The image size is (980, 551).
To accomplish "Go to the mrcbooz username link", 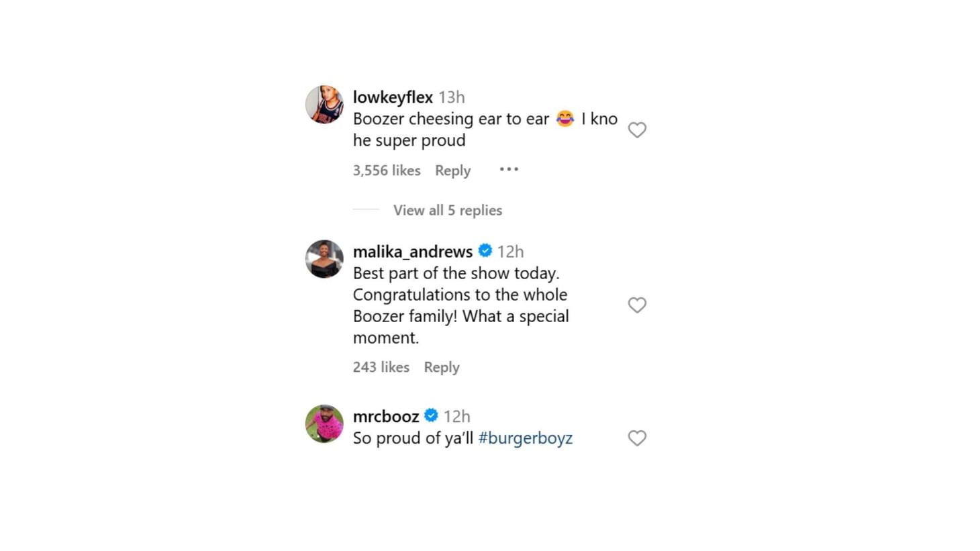I will (x=386, y=416).
